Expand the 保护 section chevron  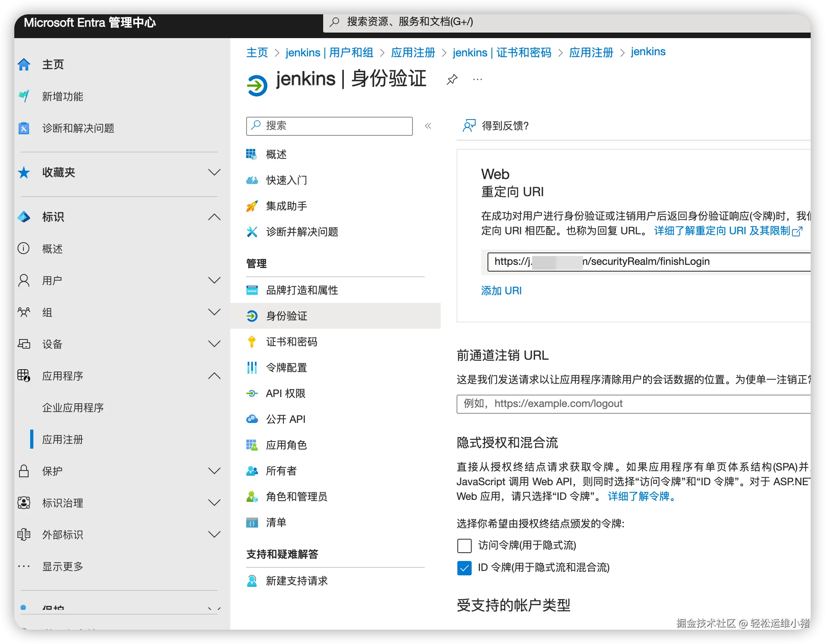[214, 471]
